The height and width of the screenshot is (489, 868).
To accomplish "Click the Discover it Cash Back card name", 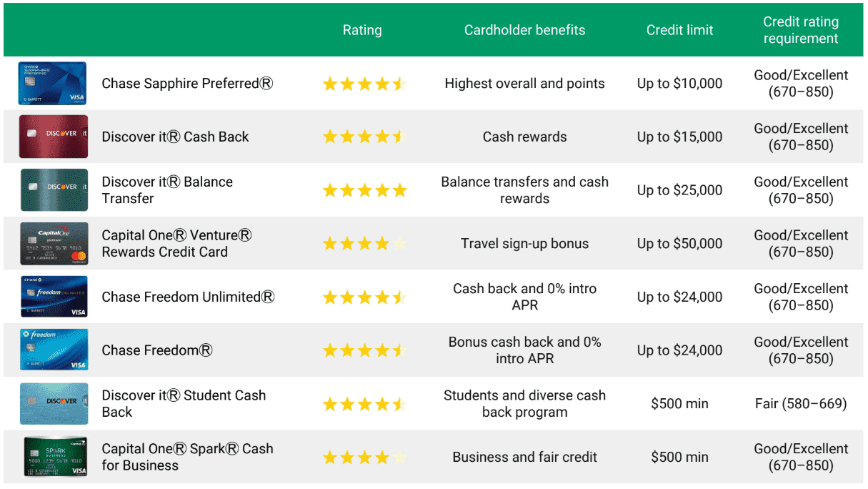I will point(175,137).
